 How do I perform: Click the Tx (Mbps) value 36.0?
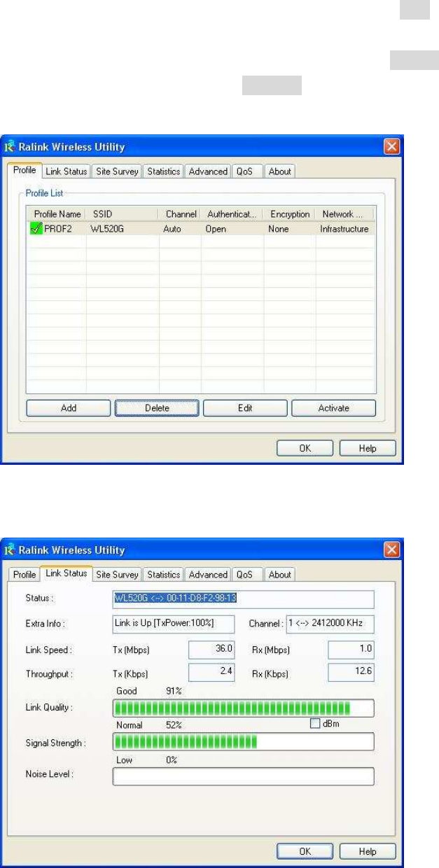[211, 650]
